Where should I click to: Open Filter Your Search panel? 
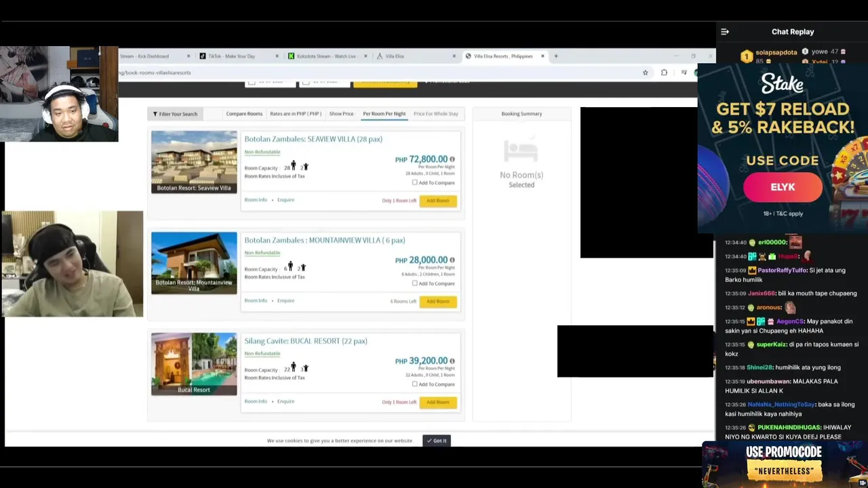[x=175, y=114]
